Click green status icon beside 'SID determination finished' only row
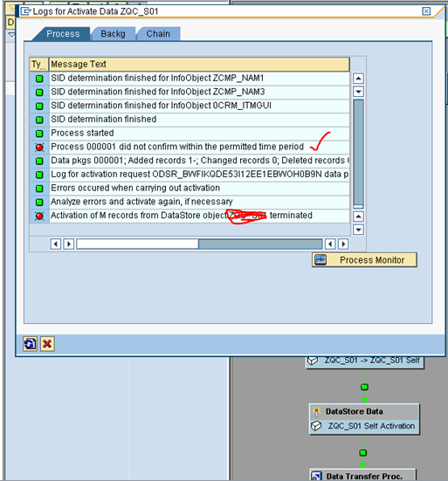Screen dimensions: 448x481 pyautogui.click(x=39, y=120)
